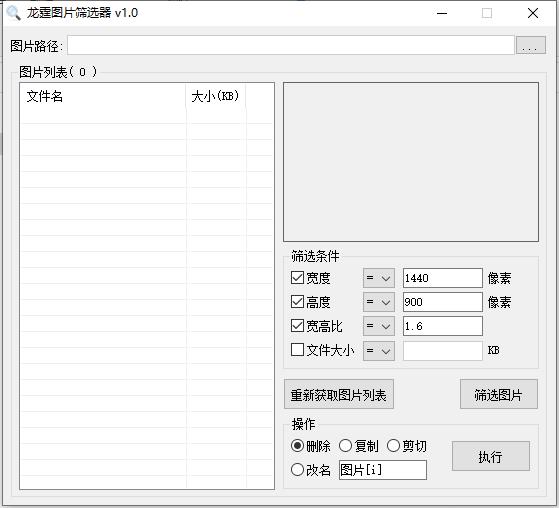Open the folder browse button labeled '...'
The height and width of the screenshot is (508, 559).
tap(530, 45)
